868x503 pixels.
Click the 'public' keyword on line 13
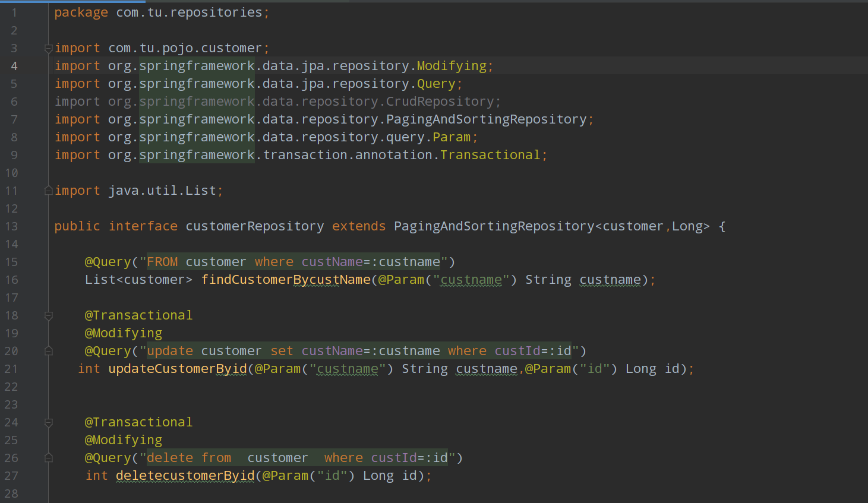[x=77, y=226]
